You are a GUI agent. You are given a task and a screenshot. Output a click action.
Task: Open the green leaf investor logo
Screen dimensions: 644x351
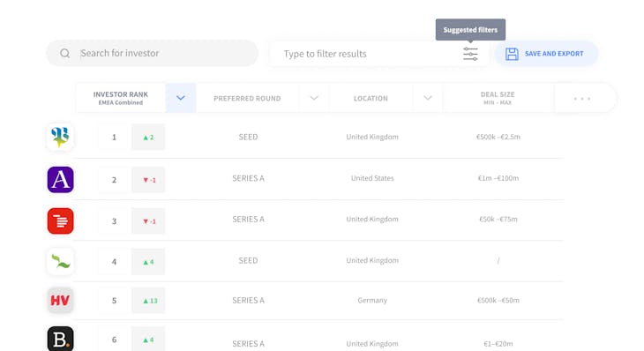coord(60,262)
